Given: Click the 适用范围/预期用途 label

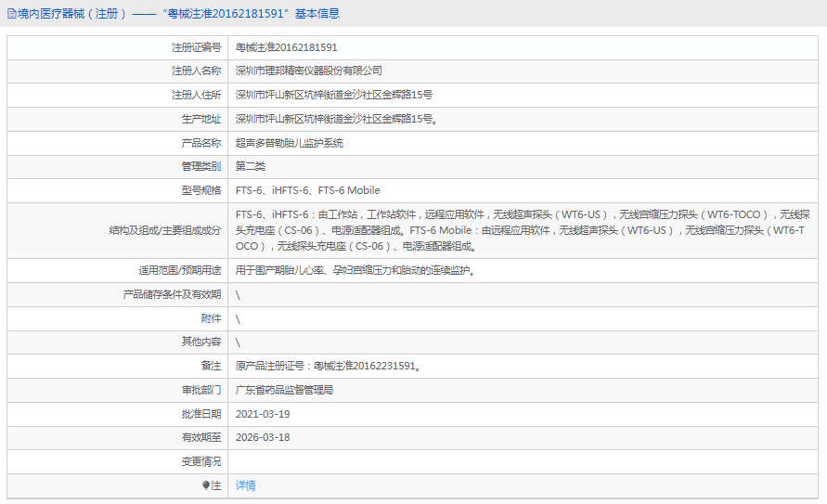Looking at the screenshot, I should pos(180,270).
